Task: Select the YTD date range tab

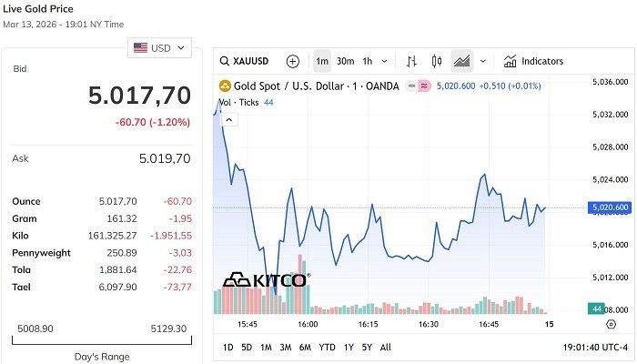Action: 327,347
